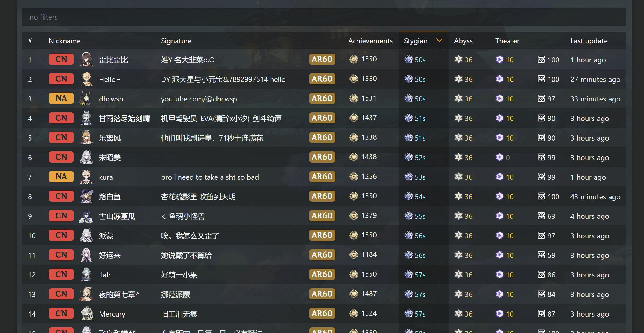Click the icon beside 59 in row 11
644x333 pixels.
coord(541,255)
